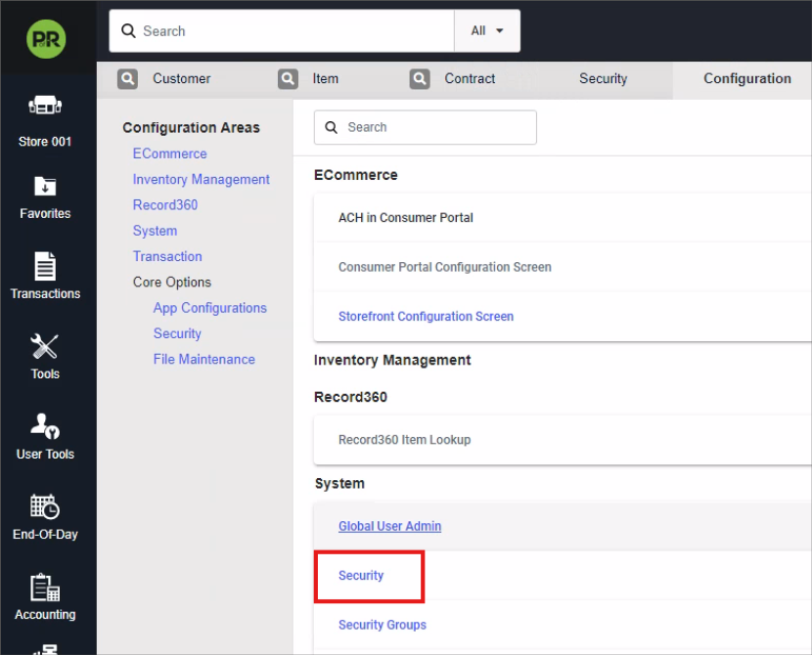Open the Accounting sidebar icon
812x655 pixels.
click(45, 587)
